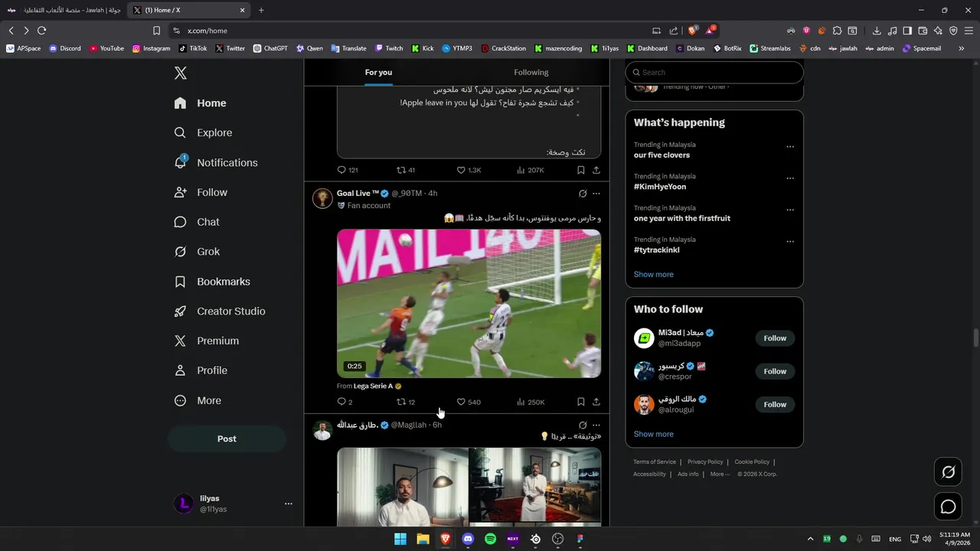Open Profile in the sidebar
The height and width of the screenshot is (551, 980).
click(x=201, y=370)
